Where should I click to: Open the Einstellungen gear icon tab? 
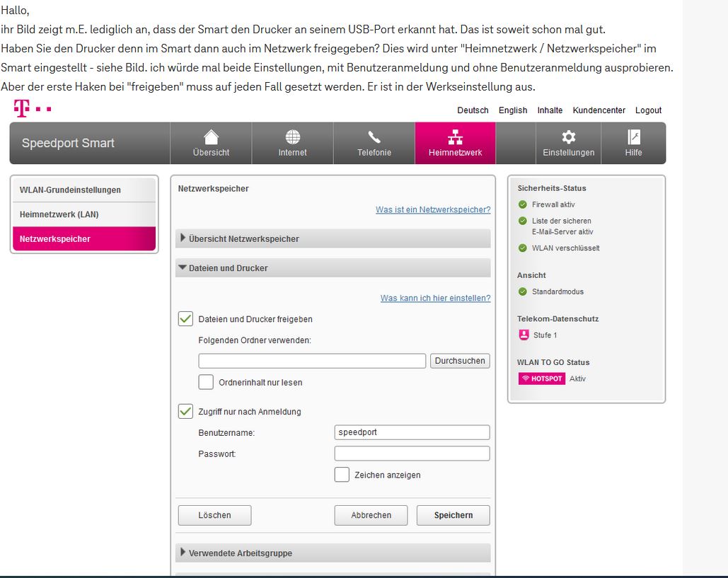(x=568, y=143)
